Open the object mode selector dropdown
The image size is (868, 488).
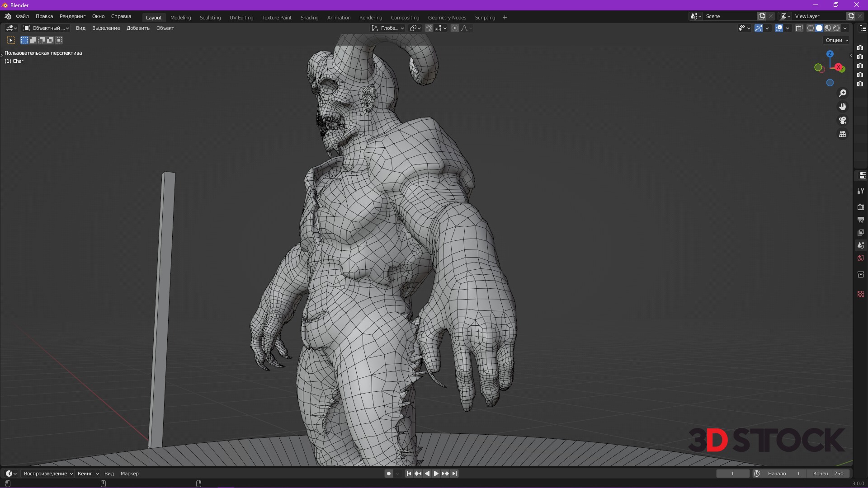pos(46,28)
